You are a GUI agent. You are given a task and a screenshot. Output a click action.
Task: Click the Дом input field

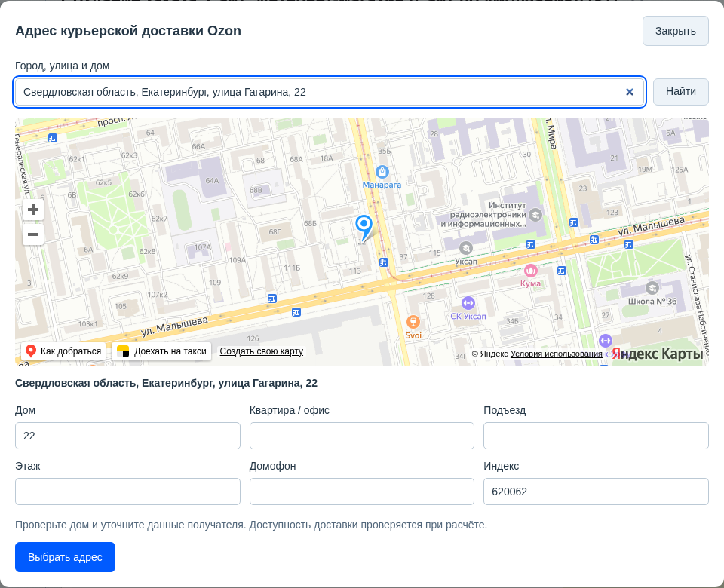[x=127, y=436]
